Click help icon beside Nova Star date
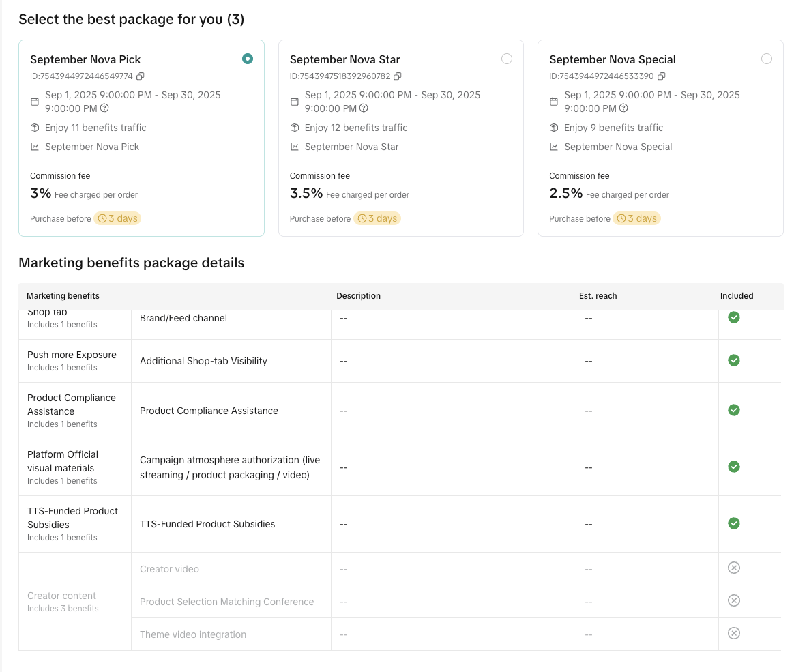The height and width of the screenshot is (672, 794). tap(364, 108)
